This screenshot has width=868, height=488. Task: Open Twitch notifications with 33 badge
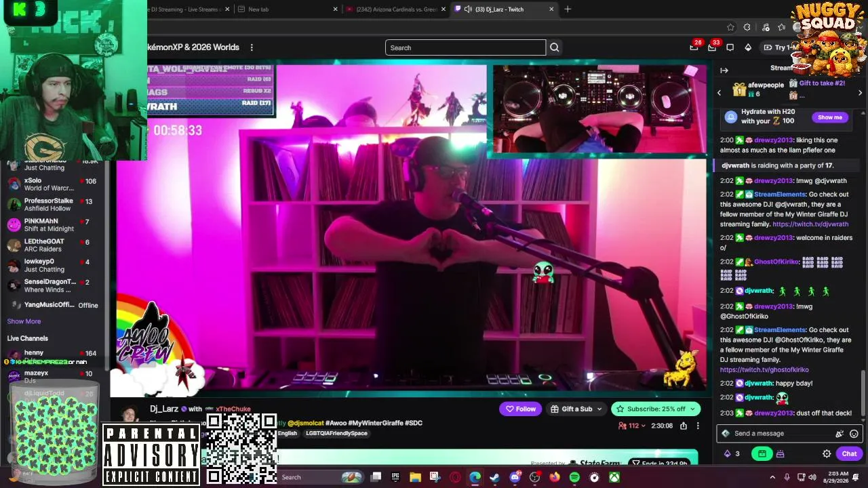[712, 47]
